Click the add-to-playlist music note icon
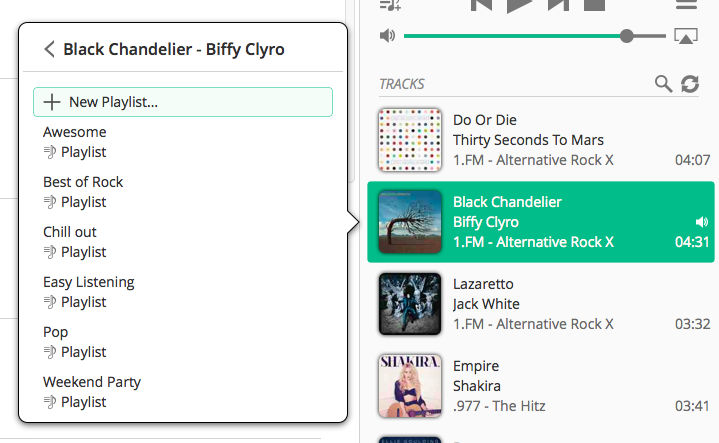The height and width of the screenshot is (443, 719). pyautogui.click(x=390, y=5)
